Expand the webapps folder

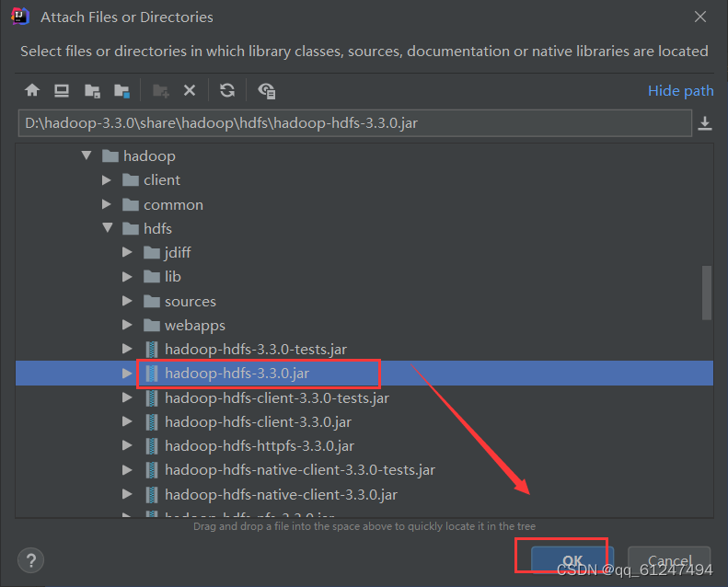pyautogui.click(x=127, y=325)
